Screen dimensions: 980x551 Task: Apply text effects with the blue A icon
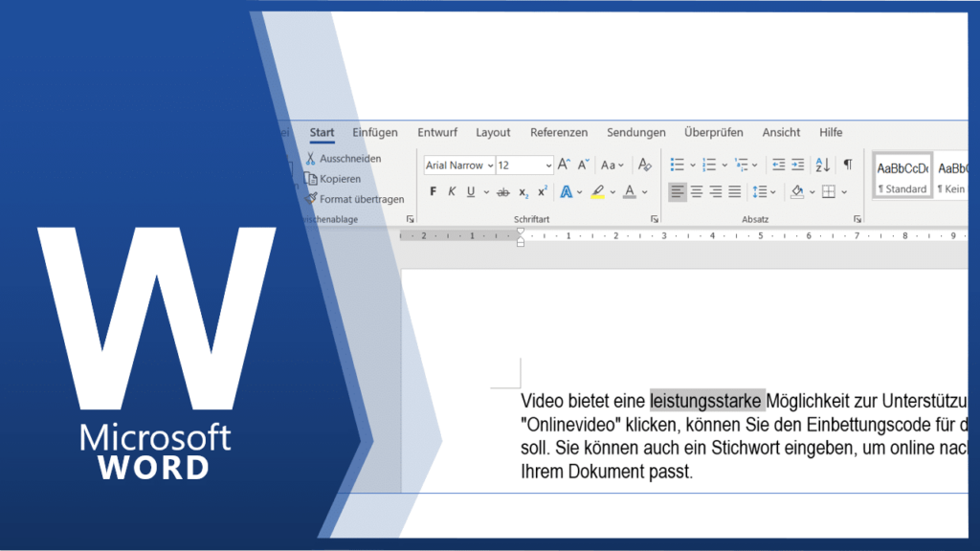[567, 191]
